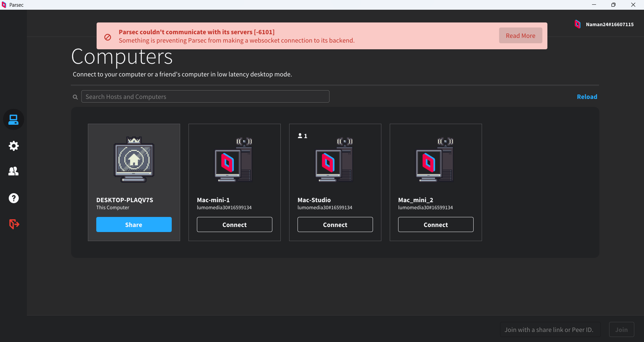Click the owner ID under Mac_mini_2

[x=426, y=208]
